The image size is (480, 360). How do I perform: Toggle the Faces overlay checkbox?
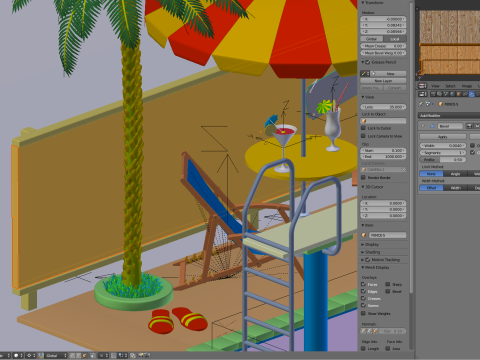pos(363,284)
